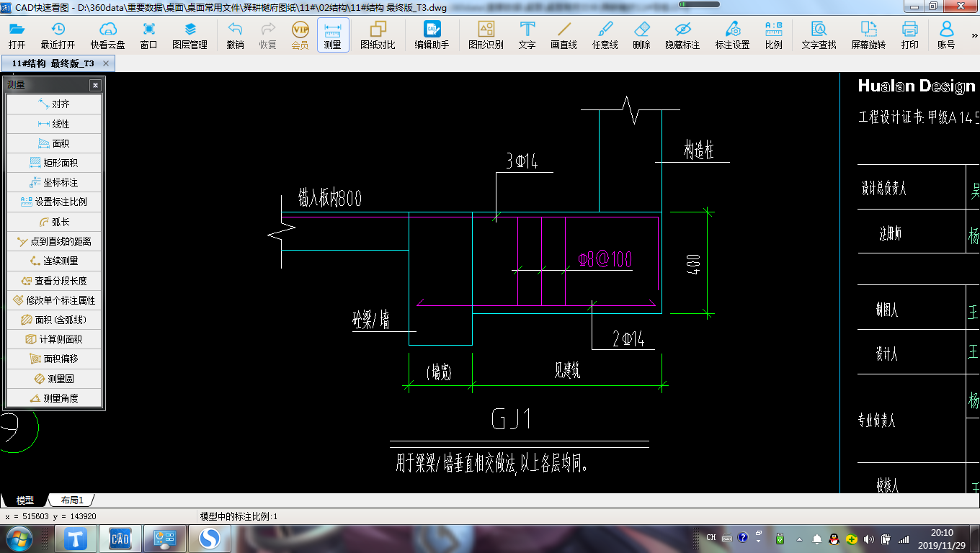Screen dimensions: 980x553
Task: Open Windows Start menu
Action: 17,538
